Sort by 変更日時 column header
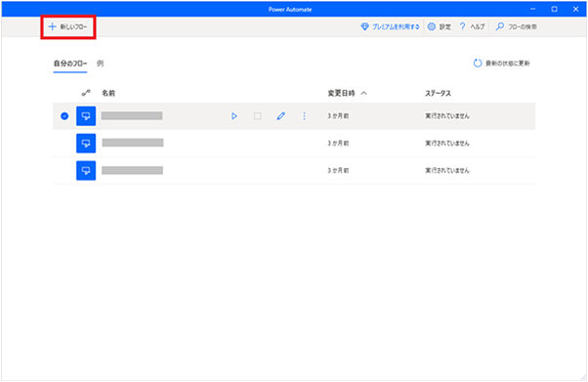The image size is (588, 382). 341,93
